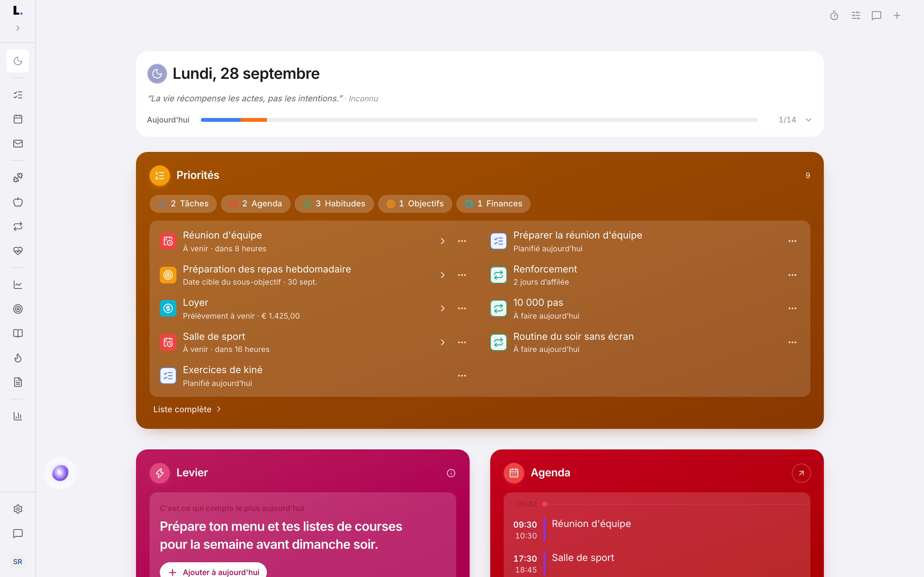The width and height of the screenshot is (924, 577).
Task: Open more options for Exercices de kiné
Action: click(462, 376)
